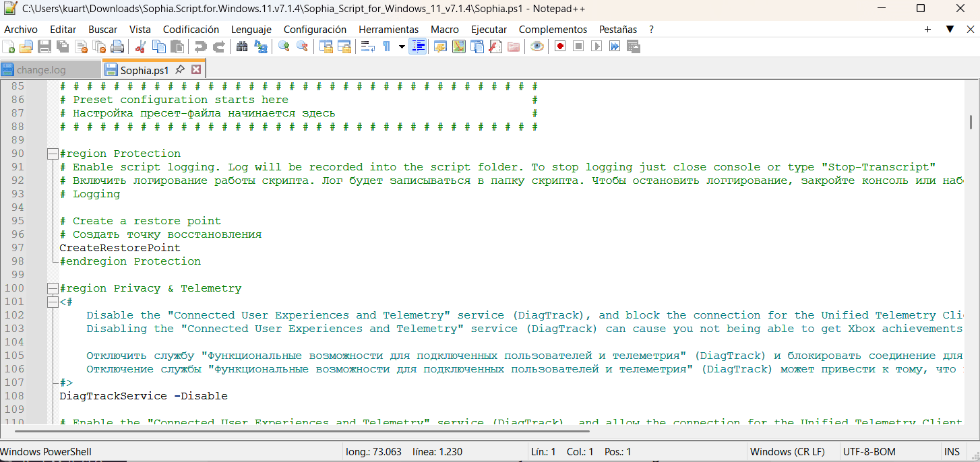Click the vertical scrollbar thumb
The image size is (980, 462).
[971, 122]
